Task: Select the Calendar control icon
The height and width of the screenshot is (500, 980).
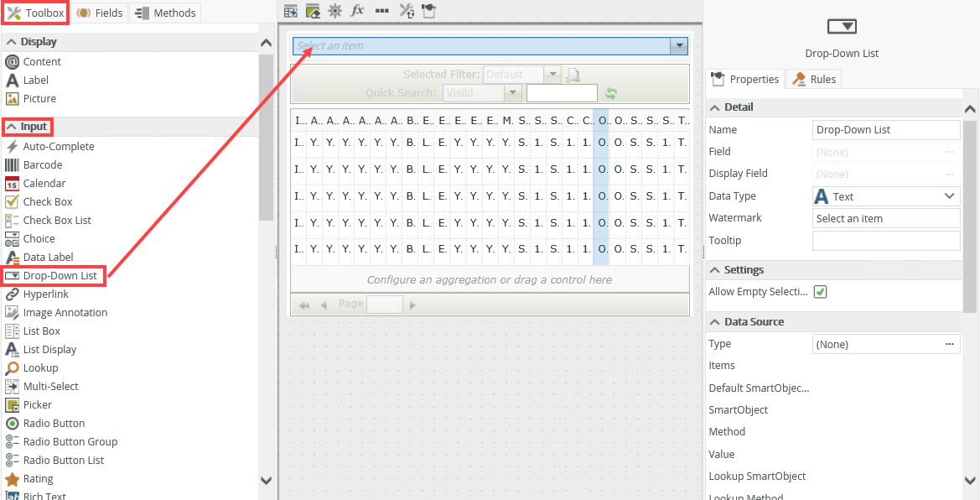Action: point(12,184)
